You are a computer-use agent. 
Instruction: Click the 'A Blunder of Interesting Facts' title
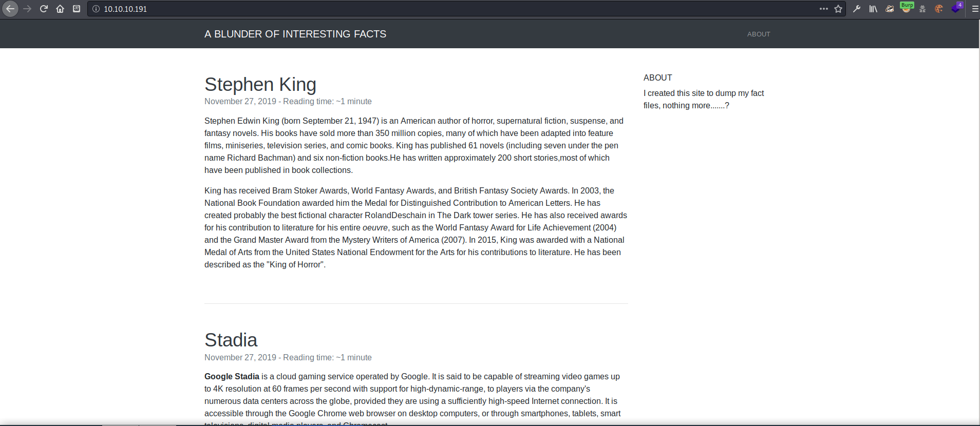[x=295, y=34]
